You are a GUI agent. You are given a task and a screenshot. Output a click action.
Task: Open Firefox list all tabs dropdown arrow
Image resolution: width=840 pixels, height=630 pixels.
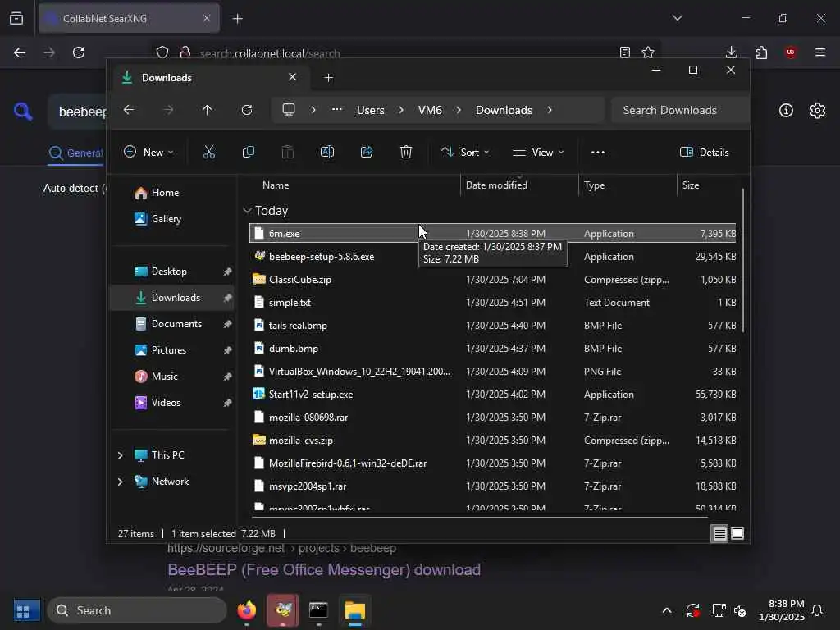tap(678, 18)
